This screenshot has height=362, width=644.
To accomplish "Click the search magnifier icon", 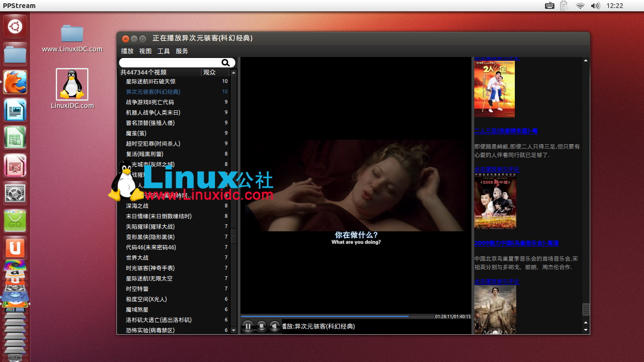I will point(226,62).
